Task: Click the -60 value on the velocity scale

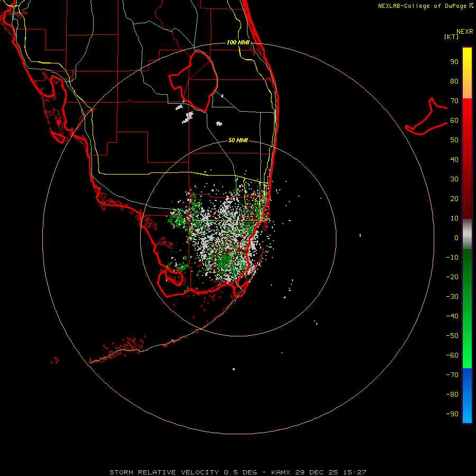Action: [x=452, y=355]
